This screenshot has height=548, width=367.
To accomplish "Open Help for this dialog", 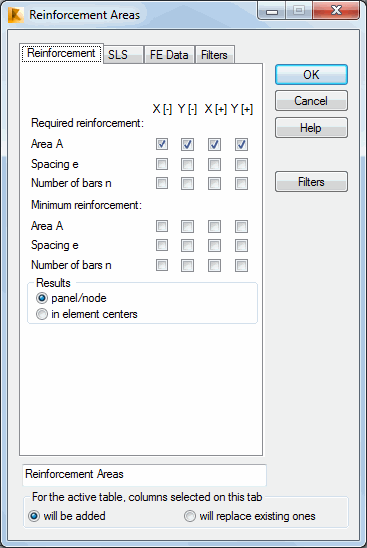I will [311, 128].
